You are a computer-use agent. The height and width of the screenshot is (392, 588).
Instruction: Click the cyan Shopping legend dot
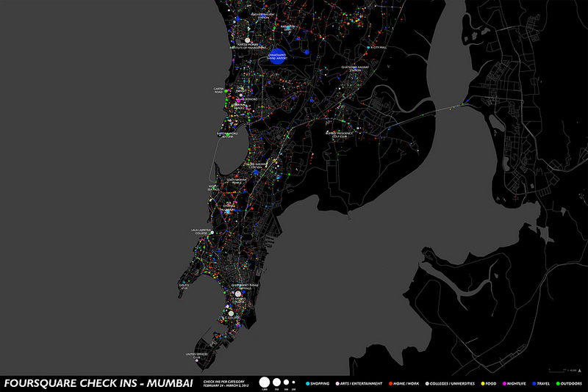(x=307, y=383)
